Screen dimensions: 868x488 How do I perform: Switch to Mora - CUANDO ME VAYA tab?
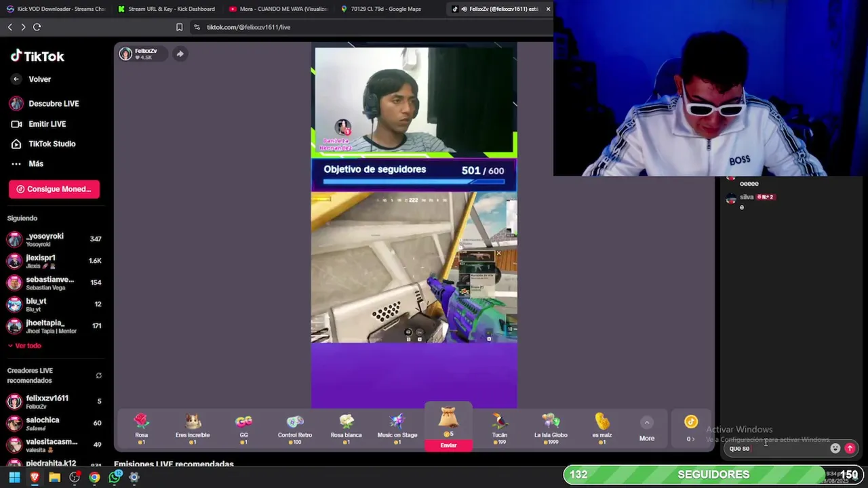point(278,9)
